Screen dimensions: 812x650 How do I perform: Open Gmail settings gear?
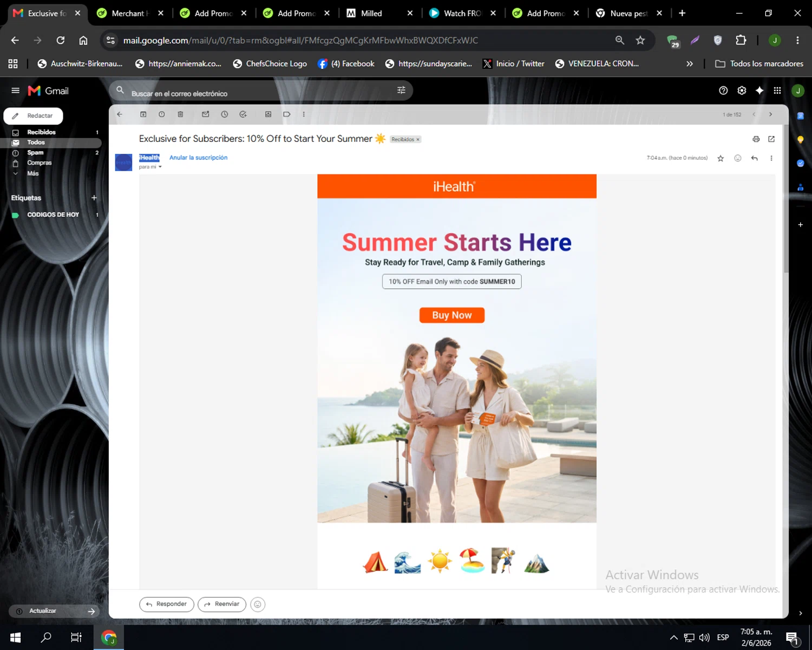pyautogui.click(x=742, y=90)
